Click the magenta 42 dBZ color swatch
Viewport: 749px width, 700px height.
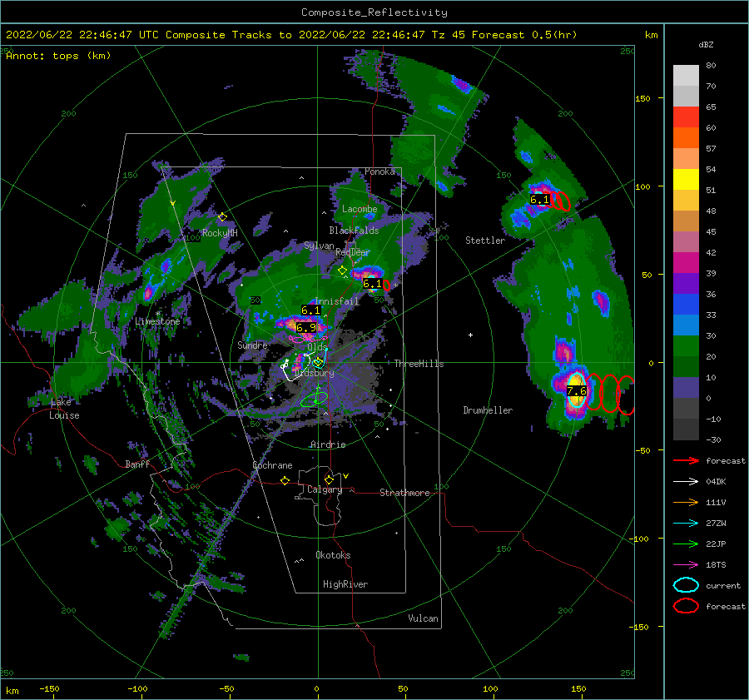click(x=686, y=262)
